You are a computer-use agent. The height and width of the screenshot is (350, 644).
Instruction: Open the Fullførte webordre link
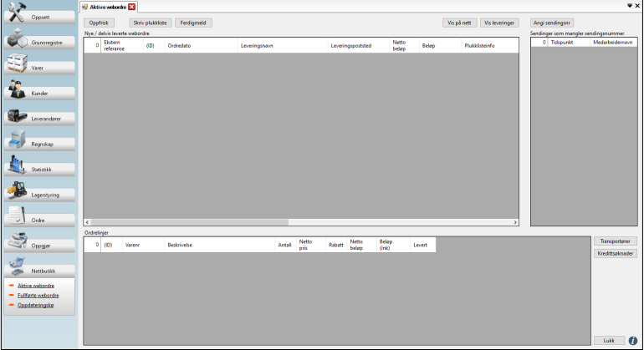38,295
